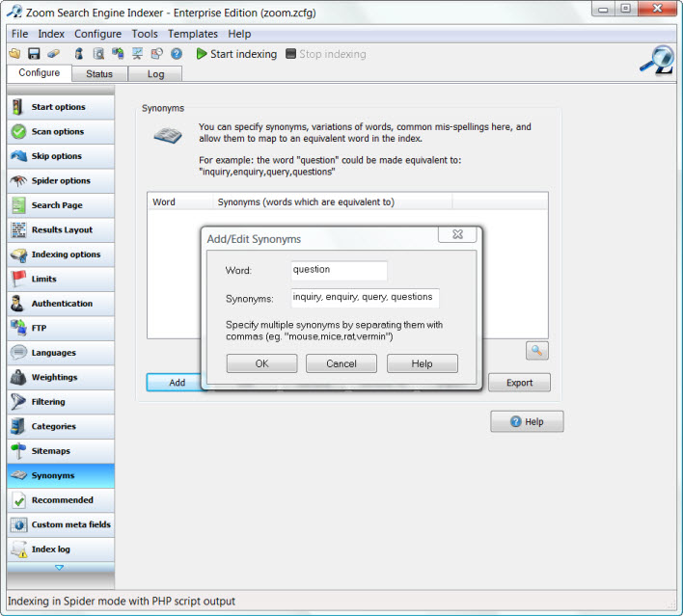Open Custom meta fields settings
683x616 pixels.
61,525
